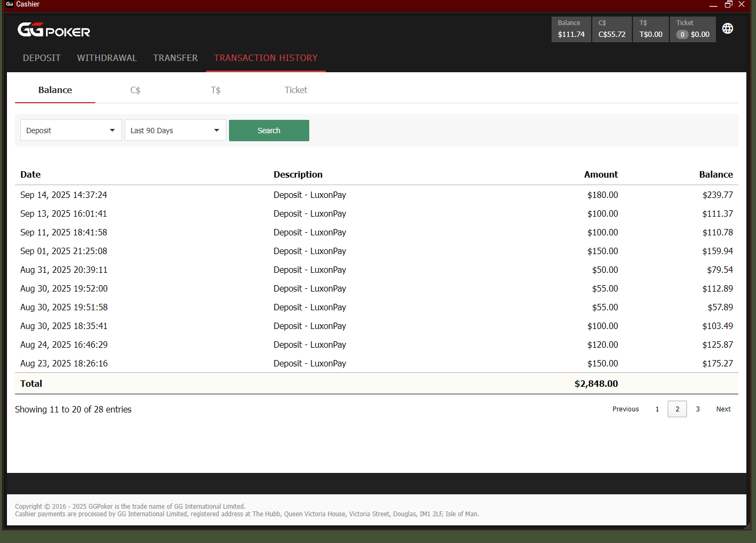Select the Sep 14, 2025 14:37:24 date
Viewport: 756px width, 543px height.
[x=64, y=195]
